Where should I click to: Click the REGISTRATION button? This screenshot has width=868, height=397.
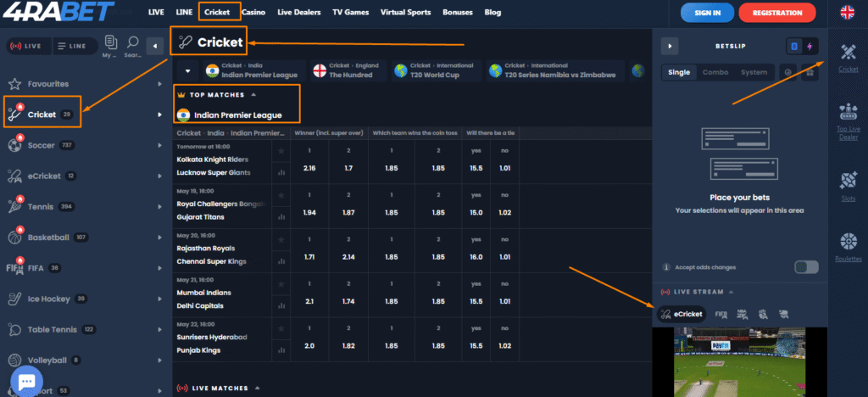[777, 13]
